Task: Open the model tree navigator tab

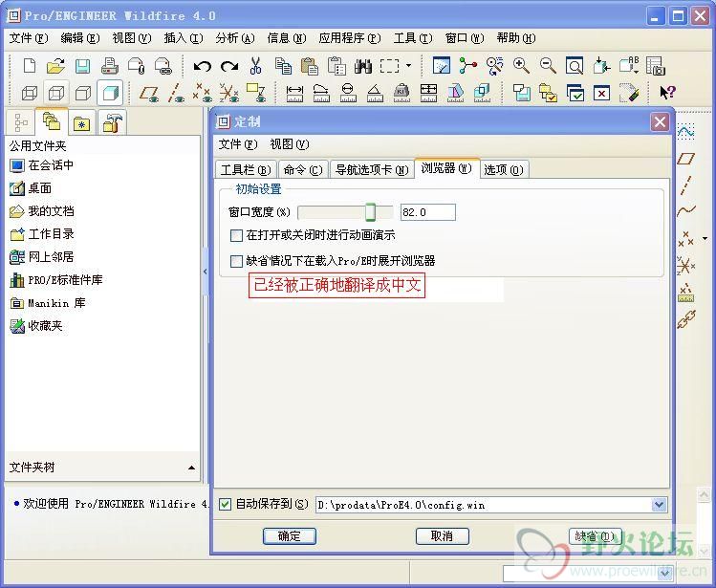Action: (x=21, y=122)
